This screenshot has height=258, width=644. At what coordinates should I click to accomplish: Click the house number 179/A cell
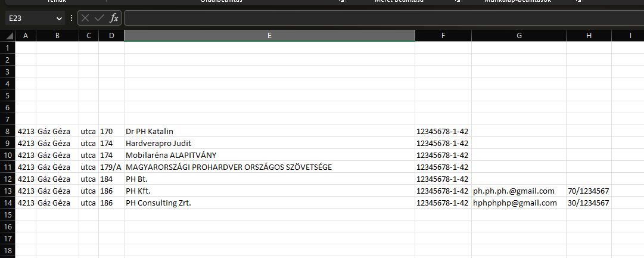(x=112, y=167)
